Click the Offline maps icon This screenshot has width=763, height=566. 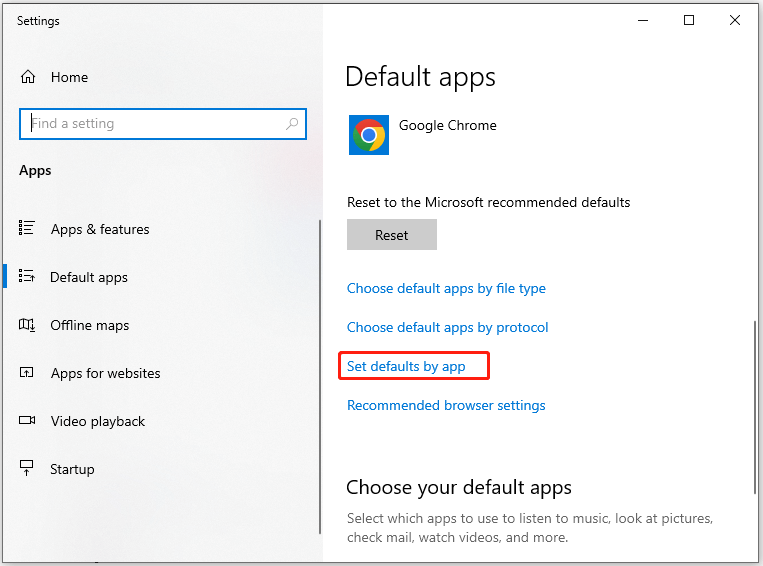[x=26, y=324]
